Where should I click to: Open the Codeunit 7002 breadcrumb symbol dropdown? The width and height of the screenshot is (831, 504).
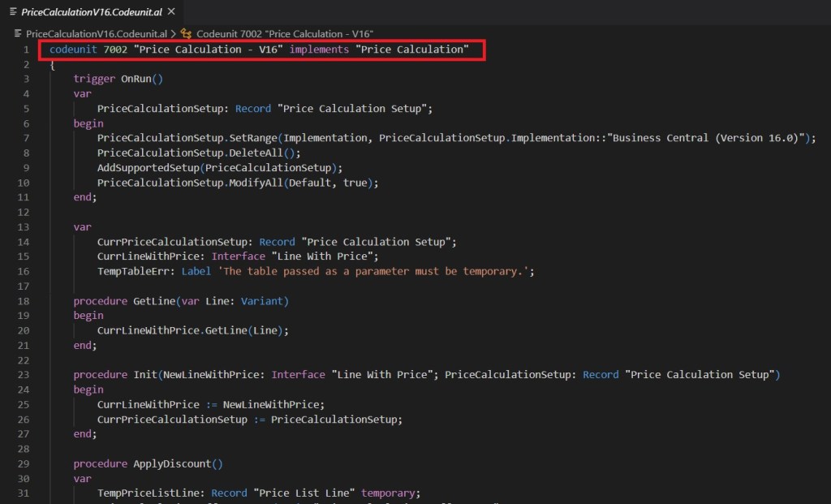tap(284, 33)
